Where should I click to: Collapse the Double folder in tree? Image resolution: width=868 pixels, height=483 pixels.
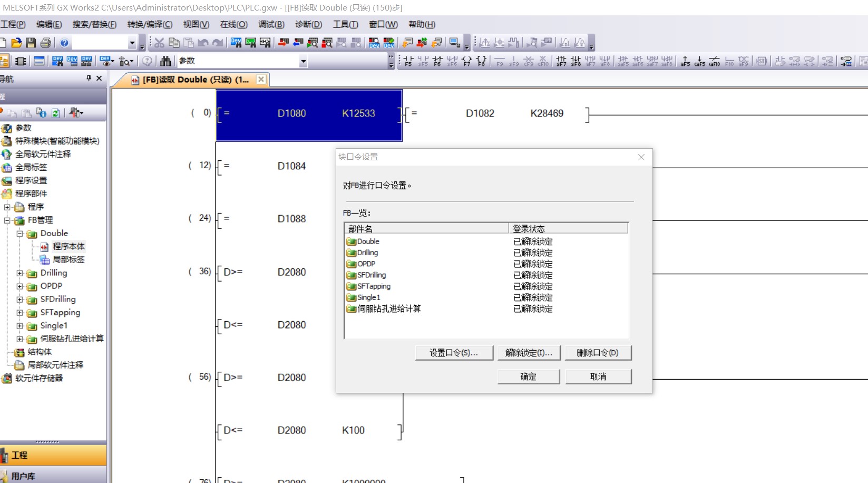click(x=19, y=234)
